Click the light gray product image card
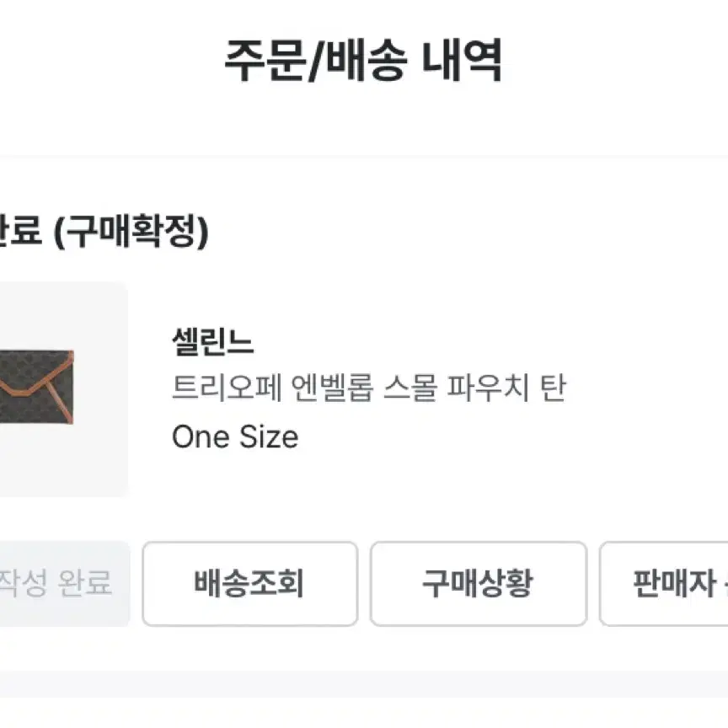This screenshot has height=728, width=728. click(x=63, y=389)
